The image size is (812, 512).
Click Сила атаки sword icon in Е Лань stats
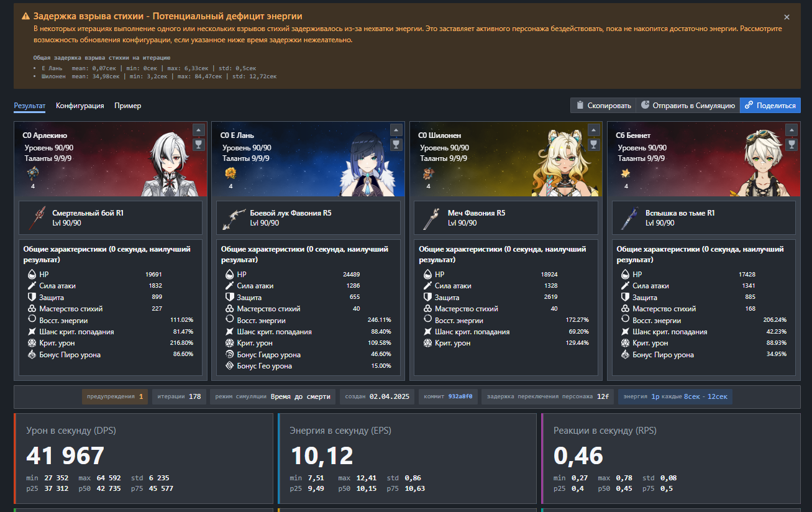tap(230, 286)
